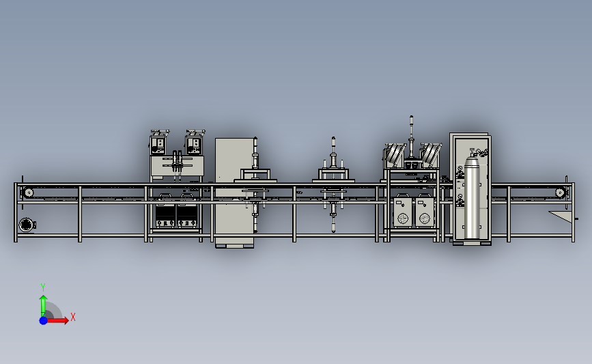Click the green Y axis arrow of triad
Viewport: 592px width, 364px height.
coord(43,306)
